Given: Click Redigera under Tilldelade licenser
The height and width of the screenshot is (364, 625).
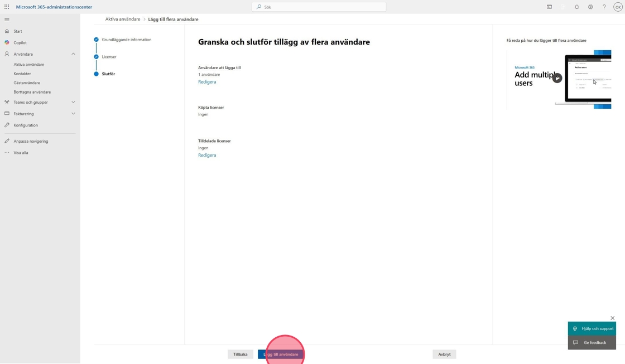Looking at the screenshot, I should [x=207, y=156].
